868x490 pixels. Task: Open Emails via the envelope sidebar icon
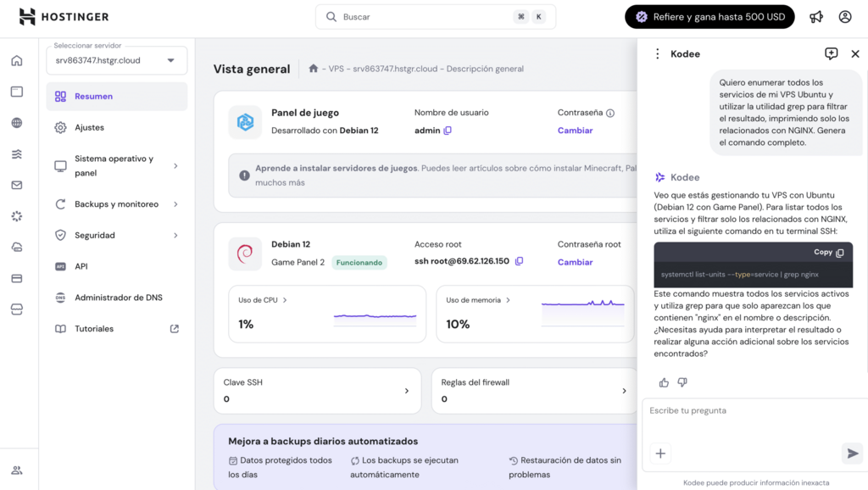point(15,185)
